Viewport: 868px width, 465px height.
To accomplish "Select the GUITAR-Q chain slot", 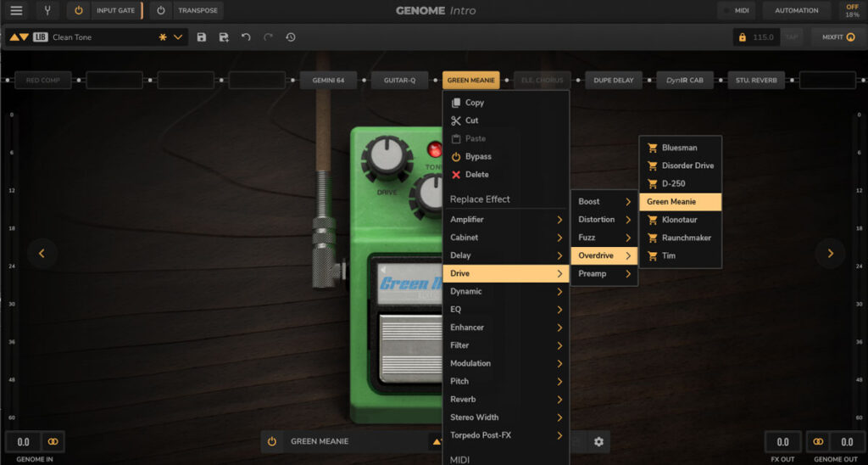I will [x=399, y=81].
